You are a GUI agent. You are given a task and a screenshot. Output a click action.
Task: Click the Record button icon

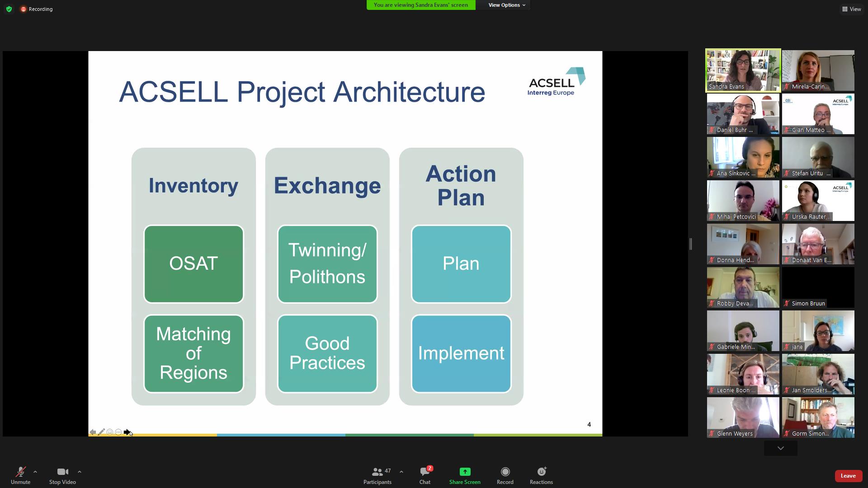(x=505, y=472)
